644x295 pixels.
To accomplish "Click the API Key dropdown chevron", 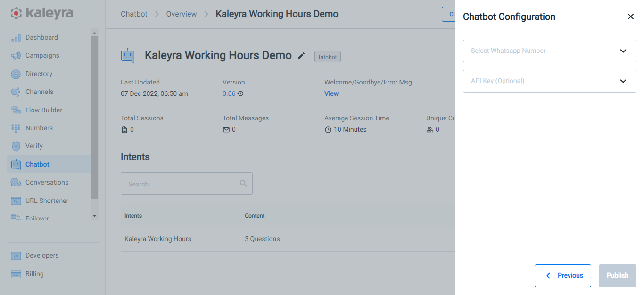I will pos(623,81).
